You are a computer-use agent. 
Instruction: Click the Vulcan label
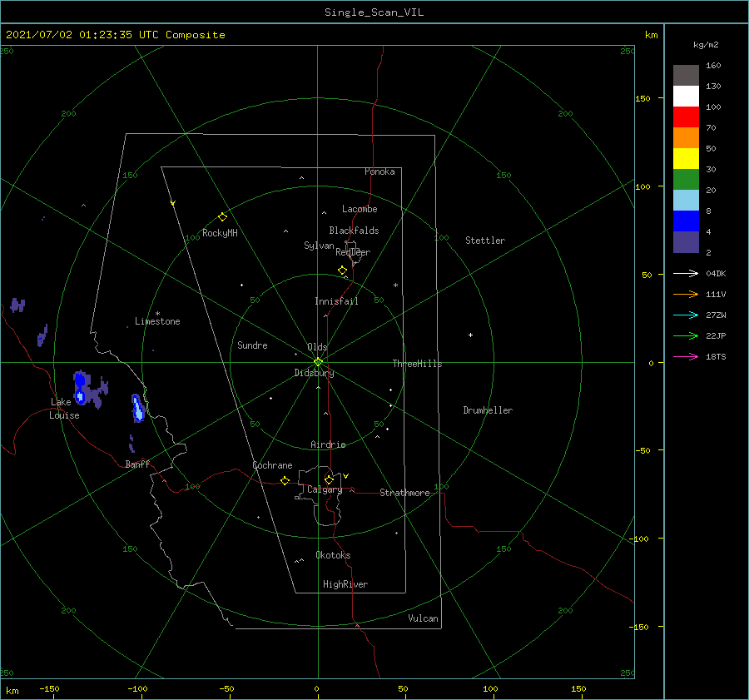(x=424, y=618)
